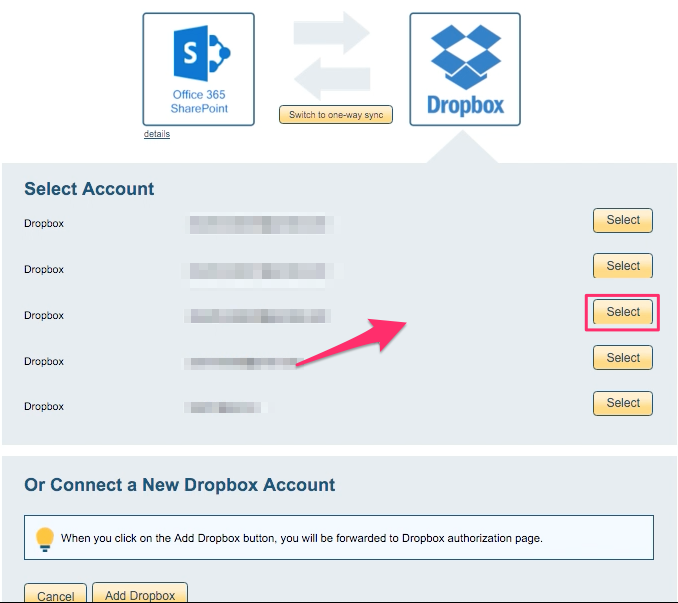Switch to one-way sync

(x=336, y=115)
